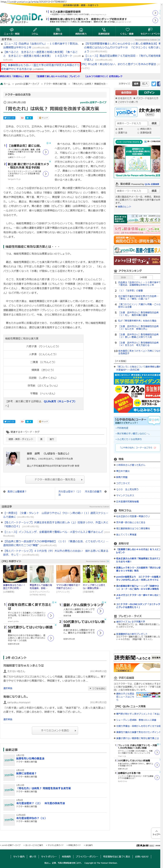Go to previous article 風邪には葛根湯？

pos(17,492)
